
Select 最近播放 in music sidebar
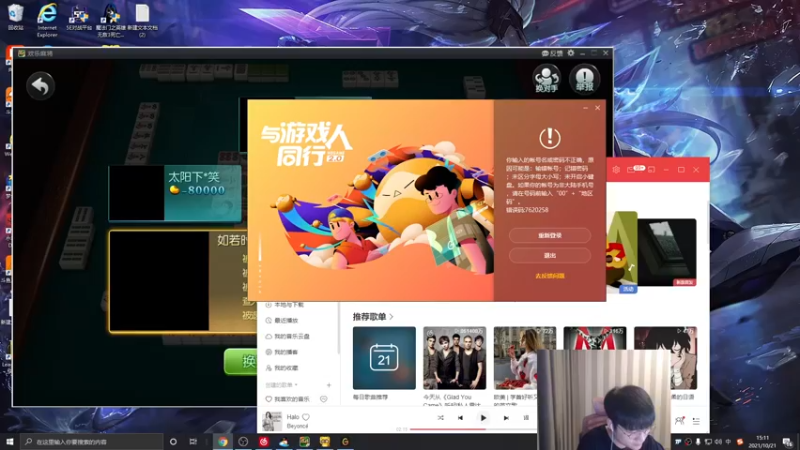[282, 320]
